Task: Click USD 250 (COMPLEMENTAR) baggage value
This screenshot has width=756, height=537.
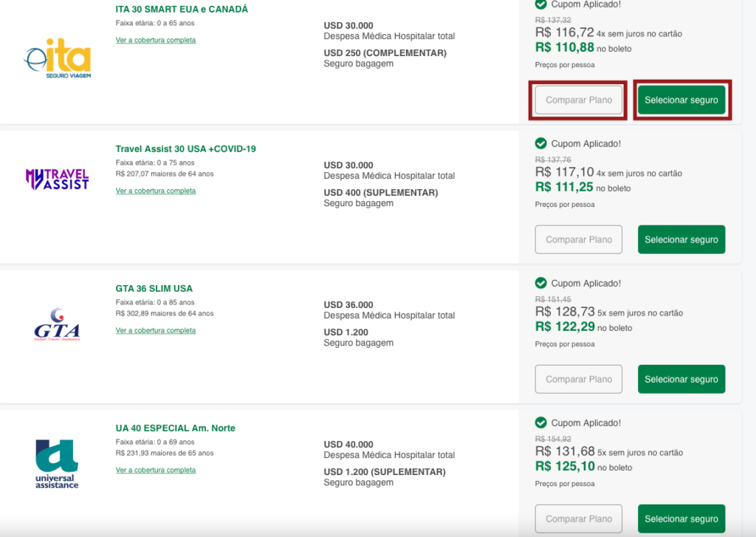Action: coord(385,53)
